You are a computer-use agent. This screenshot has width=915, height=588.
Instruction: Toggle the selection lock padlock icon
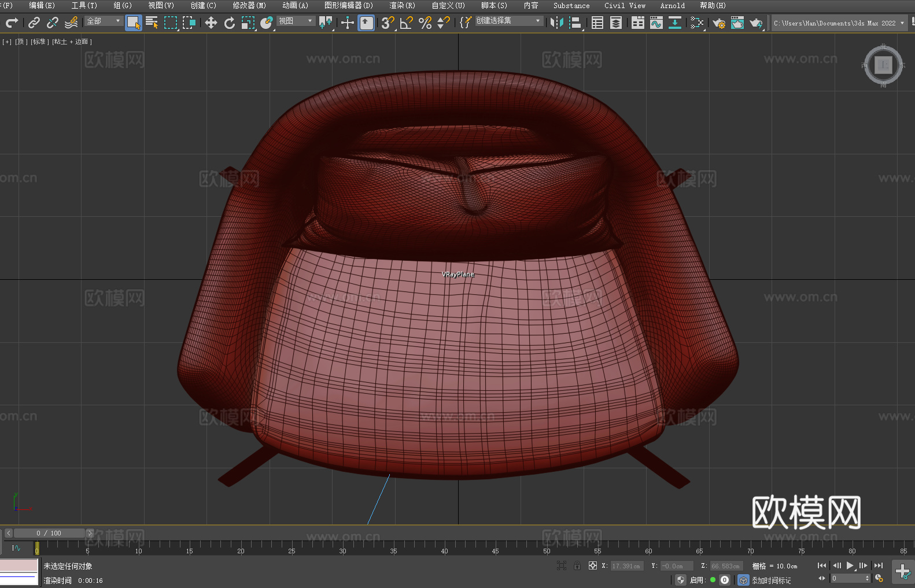(577, 565)
